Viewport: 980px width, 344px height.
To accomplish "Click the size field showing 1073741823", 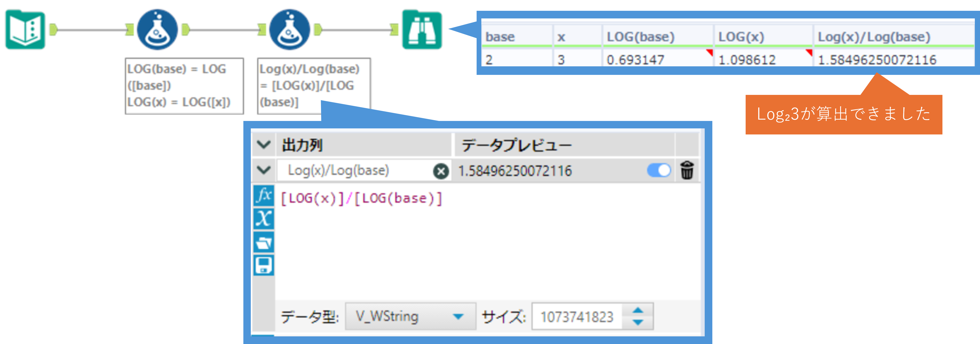I will tap(577, 316).
